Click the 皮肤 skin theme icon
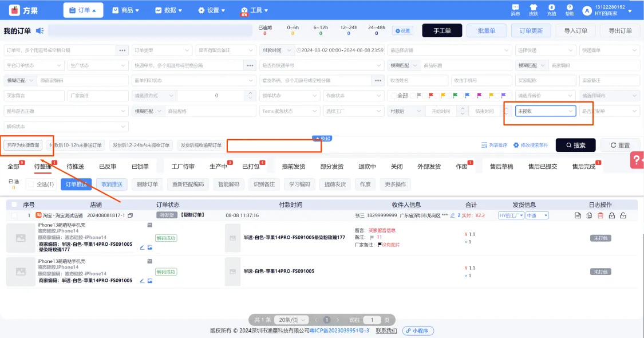This screenshot has height=338, width=644. coord(533,9)
